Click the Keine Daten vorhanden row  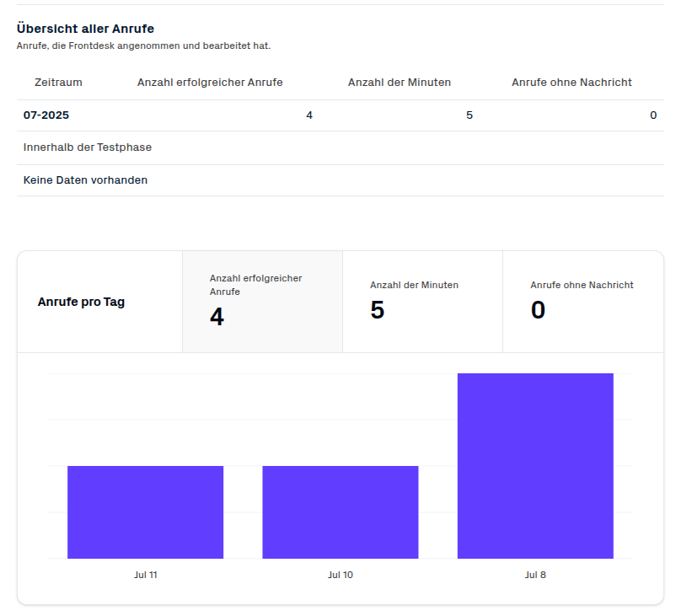tap(341, 180)
